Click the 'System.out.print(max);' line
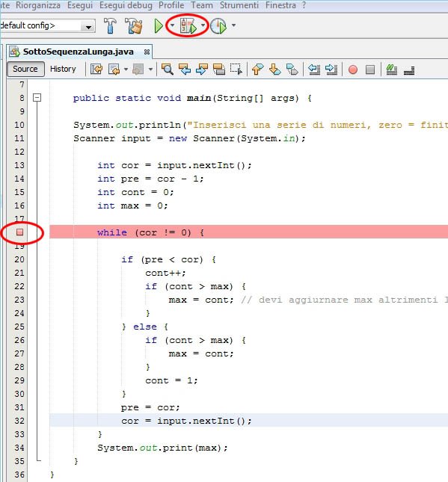The height and width of the screenshot is (482, 448). 162,448
